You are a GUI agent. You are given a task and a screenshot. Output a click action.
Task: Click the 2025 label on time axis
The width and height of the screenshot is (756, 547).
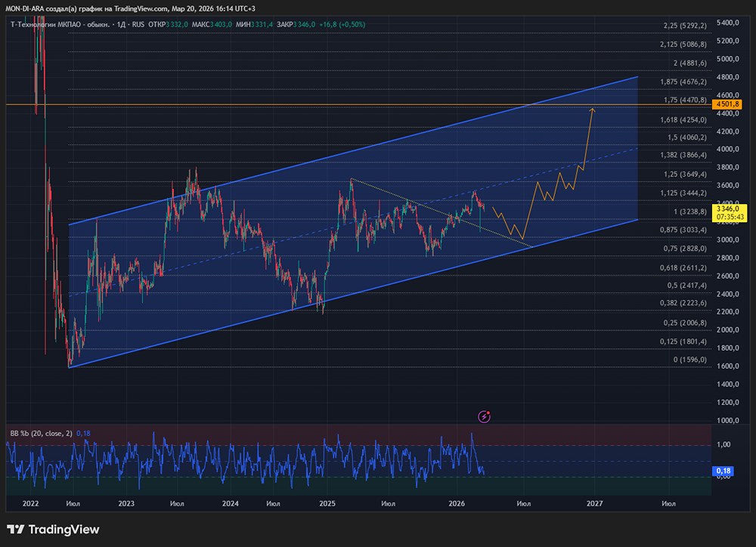click(x=327, y=502)
